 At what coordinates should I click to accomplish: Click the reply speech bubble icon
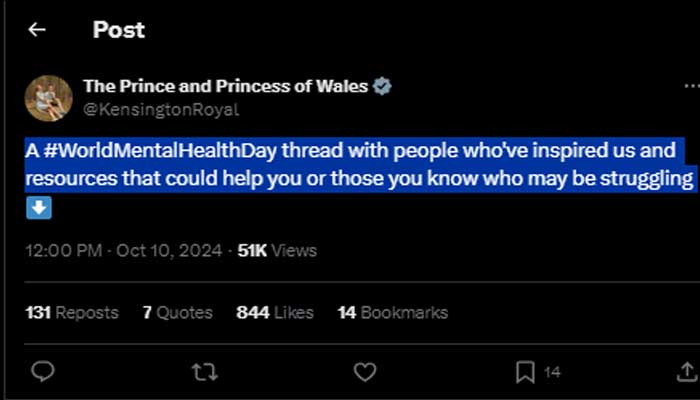[x=42, y=372]
